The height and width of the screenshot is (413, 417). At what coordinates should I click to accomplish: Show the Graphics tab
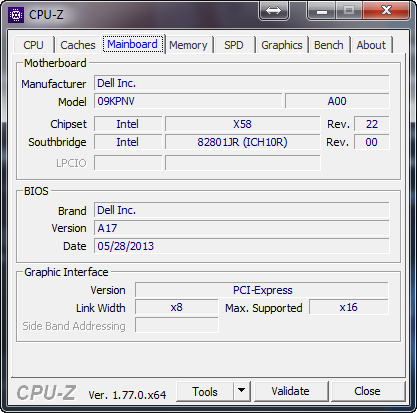pyautogui.click(x=282, y=45)
